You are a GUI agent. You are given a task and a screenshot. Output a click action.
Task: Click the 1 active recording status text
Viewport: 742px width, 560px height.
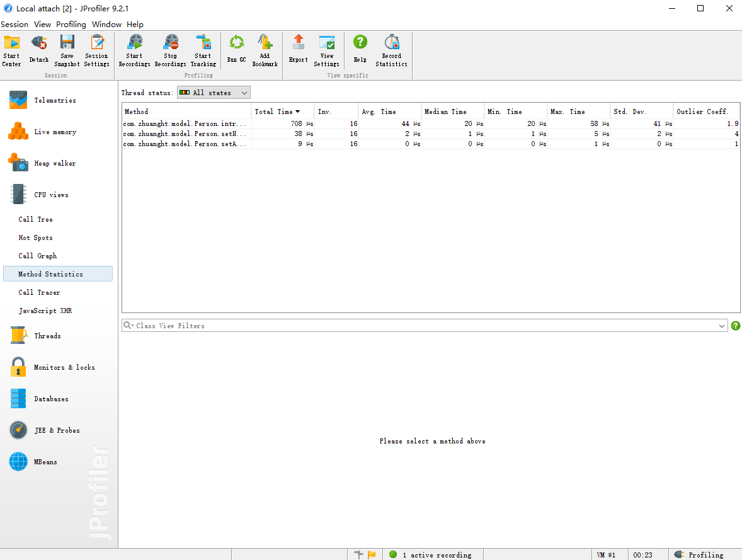[437, 555]
